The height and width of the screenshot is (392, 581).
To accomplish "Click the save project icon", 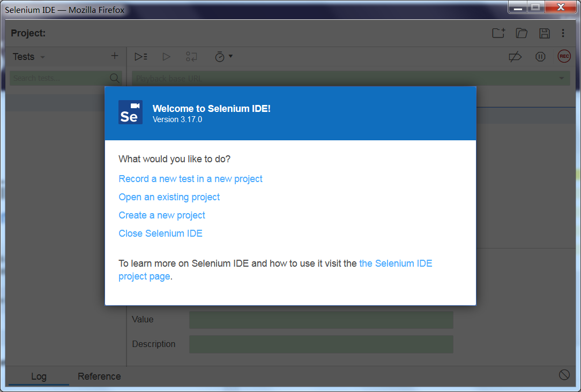I will pos(545,33).
